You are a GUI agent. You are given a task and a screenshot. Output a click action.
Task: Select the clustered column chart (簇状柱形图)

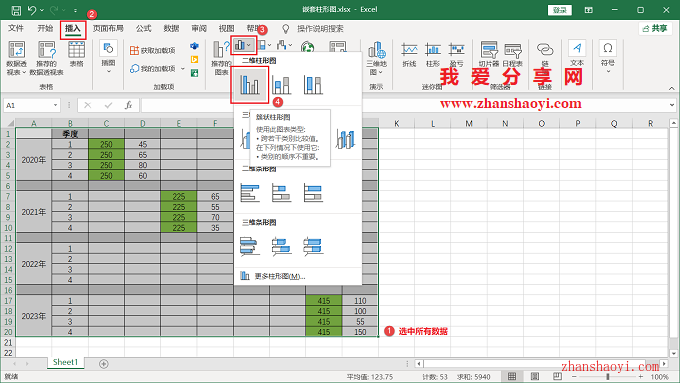click(x=250, y=85)
